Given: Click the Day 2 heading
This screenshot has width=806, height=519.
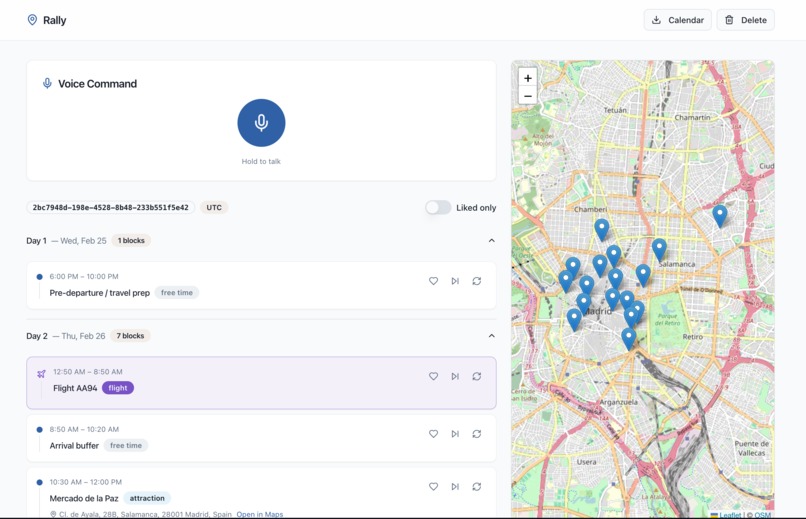Looking at the screenshot, I should point(37,336).
